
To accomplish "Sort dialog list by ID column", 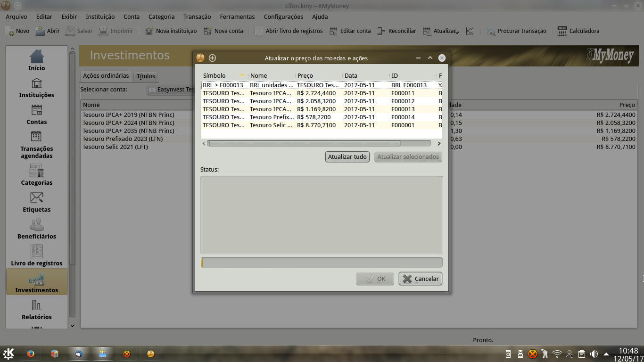I will pos(413,75).
